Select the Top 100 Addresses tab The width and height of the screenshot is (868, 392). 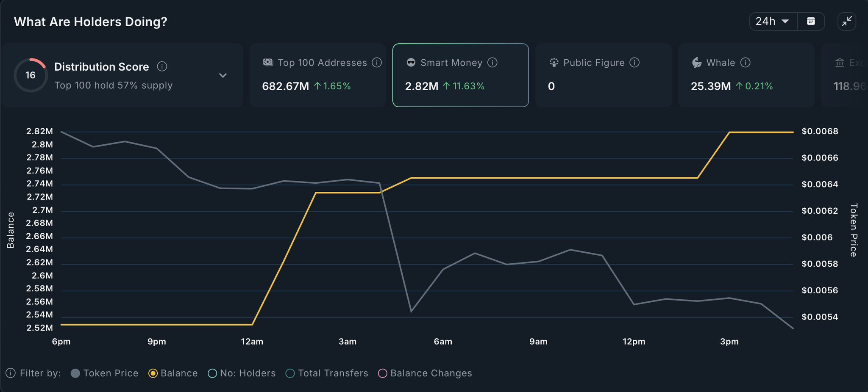[317, 75]
